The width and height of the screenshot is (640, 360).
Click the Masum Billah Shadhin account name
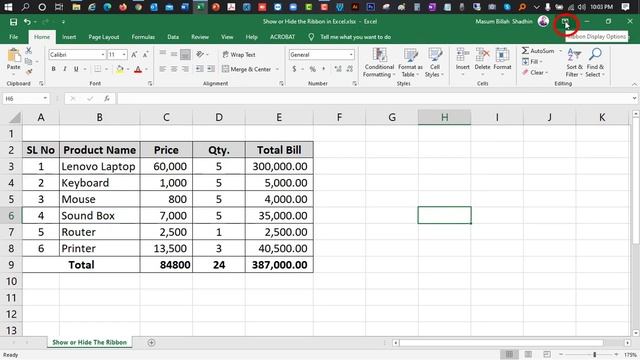click(504, 22)
